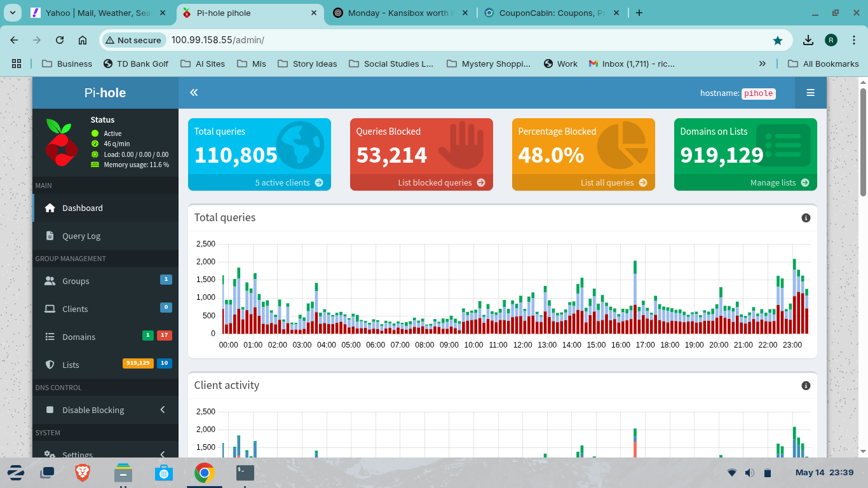The height and width of the screenshot is (488, 868).
Task: Open Lists using the shield icon
Action: [x=50, y=365]
